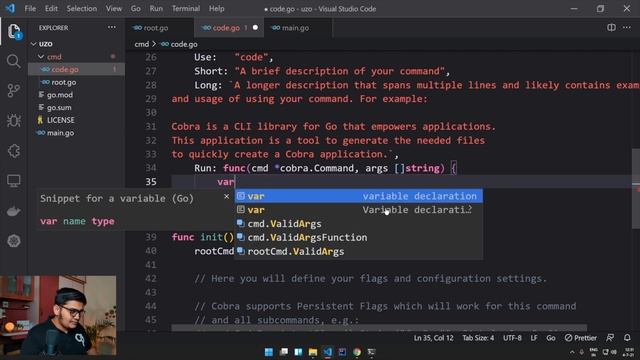
Task: Close the snippet details popup
Action: click(227, 197)
